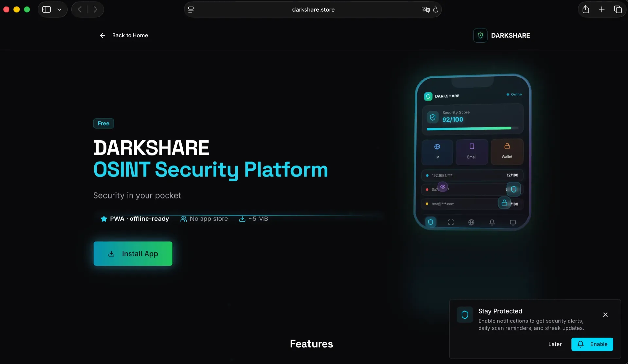The height and width of the screenshot is (364, 628).
Task: Select the Wallet lock tile in phone mockup
Action: click(507, 151)
